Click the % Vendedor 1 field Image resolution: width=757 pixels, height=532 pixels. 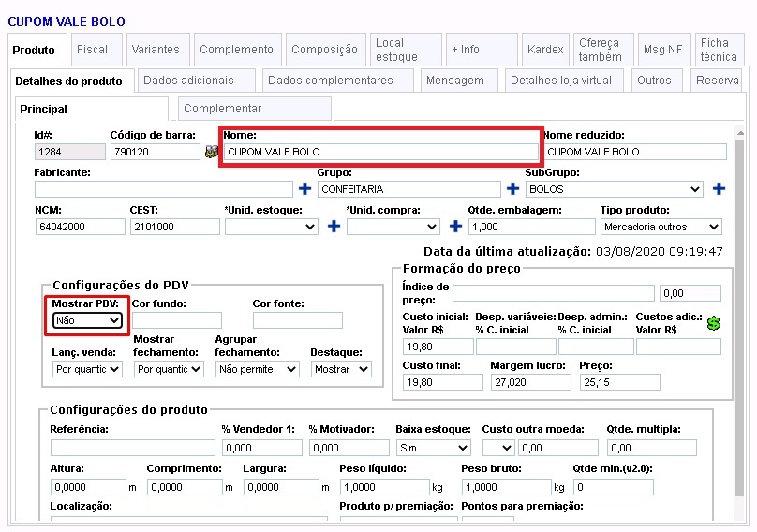[262, 448]
